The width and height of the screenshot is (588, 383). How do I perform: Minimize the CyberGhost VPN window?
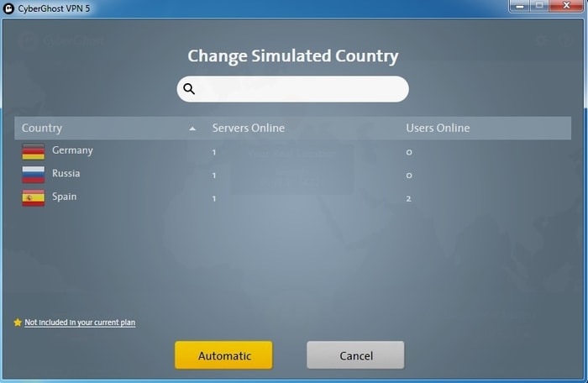tap(520, 6)
